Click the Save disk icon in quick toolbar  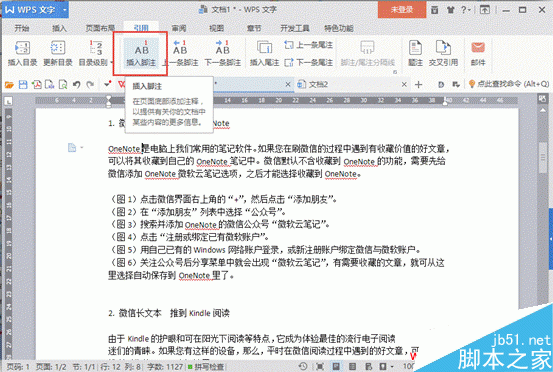tap(23, 85)
